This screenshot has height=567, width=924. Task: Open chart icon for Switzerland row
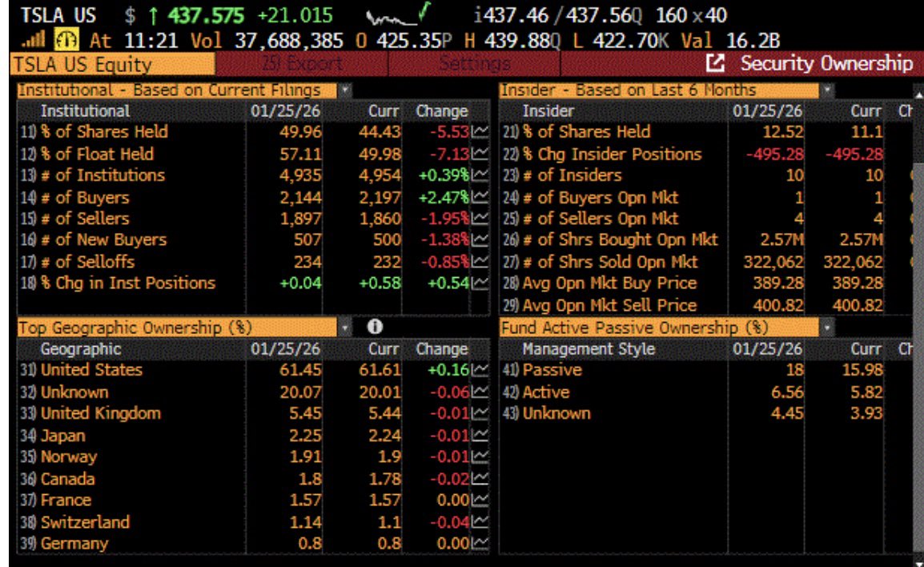[480, 522]
